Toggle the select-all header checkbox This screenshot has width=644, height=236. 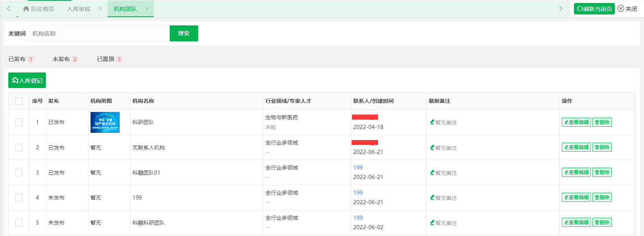19,101
